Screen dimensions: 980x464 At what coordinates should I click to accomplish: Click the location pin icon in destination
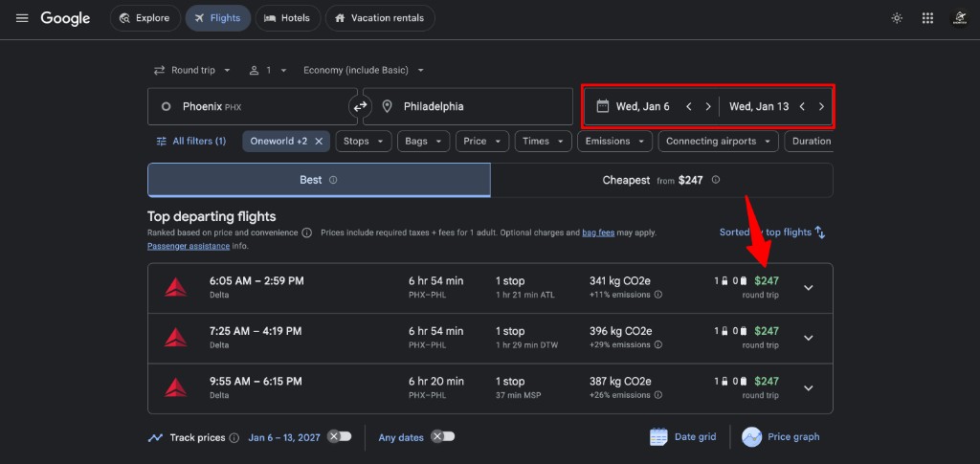387,106
